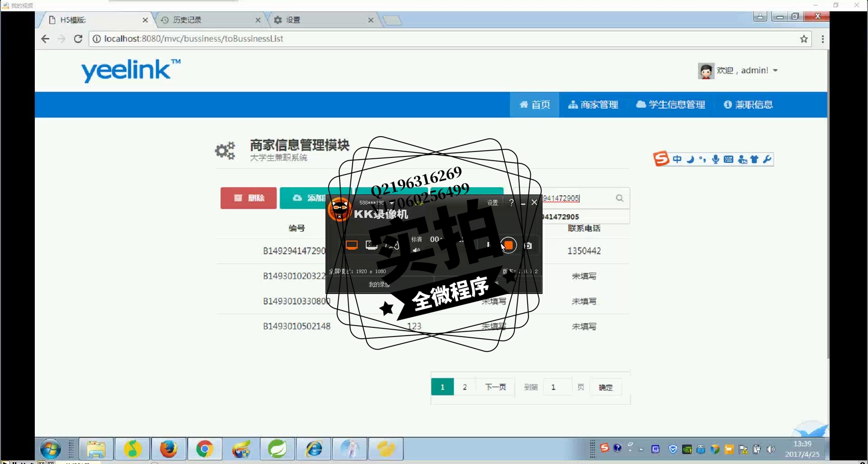
Task: Open Windows Start button in the recording
Action: tap(50, 449)
